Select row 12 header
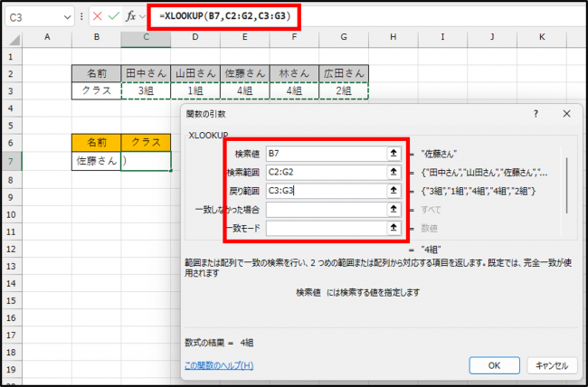This screenshot has width=588, height=387. (x=11, y=249)
